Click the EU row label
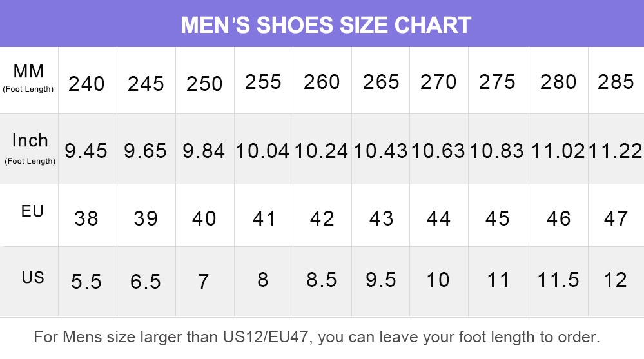The height and width of the screenshot is (359, 644). (x=32, y=211)
